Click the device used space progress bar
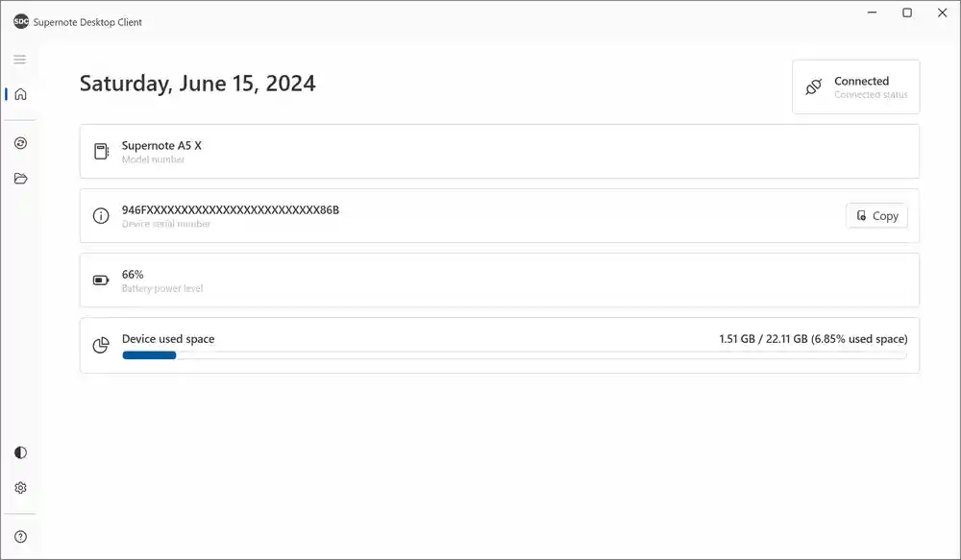 [514, 355]
